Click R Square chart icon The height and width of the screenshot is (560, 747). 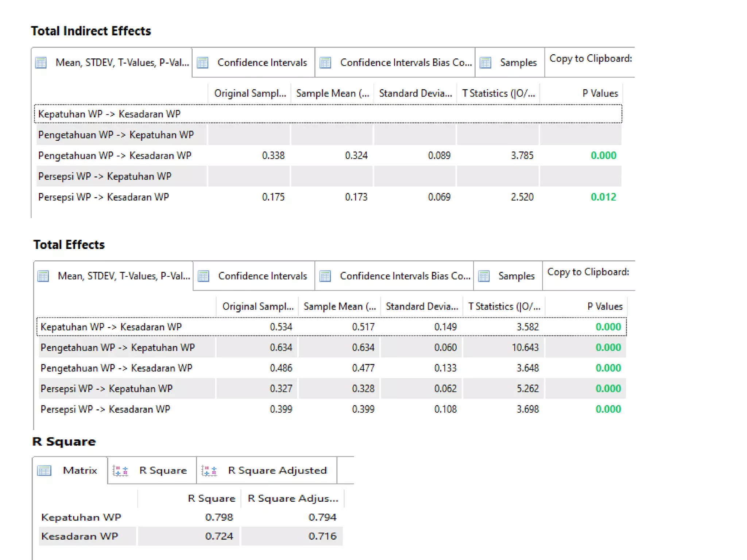click(120, 471)
